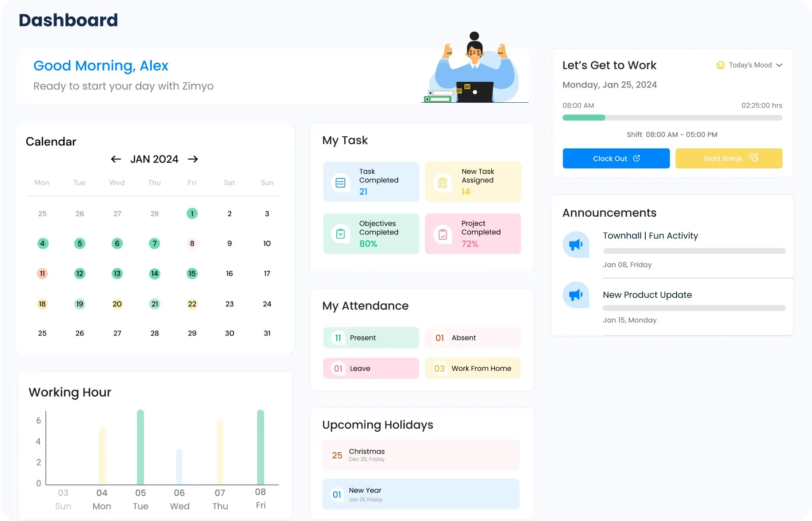Click the Townhall announcement progress bar
This screenshot has width=812, height=521.
coord(695,251)
